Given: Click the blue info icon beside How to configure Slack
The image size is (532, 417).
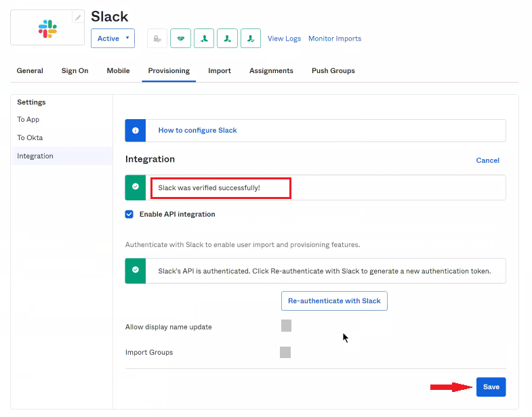Looking at the screenshot, I should [x=136, y=130].
